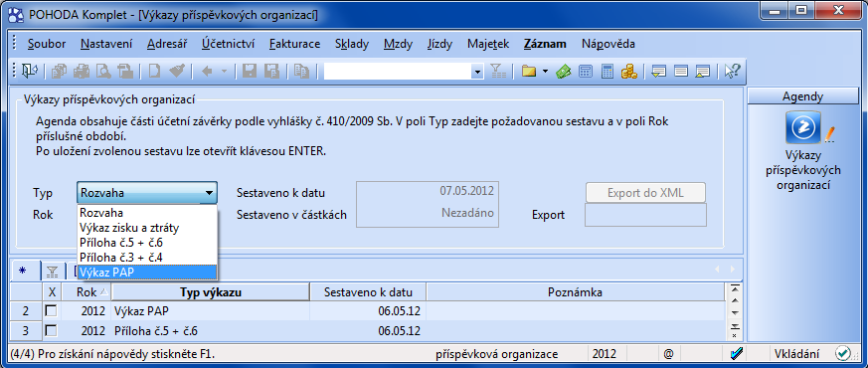Open the Sklady menu
This screenshot has width=868, height=368.
pyautogui.click(x=352, y=44)
